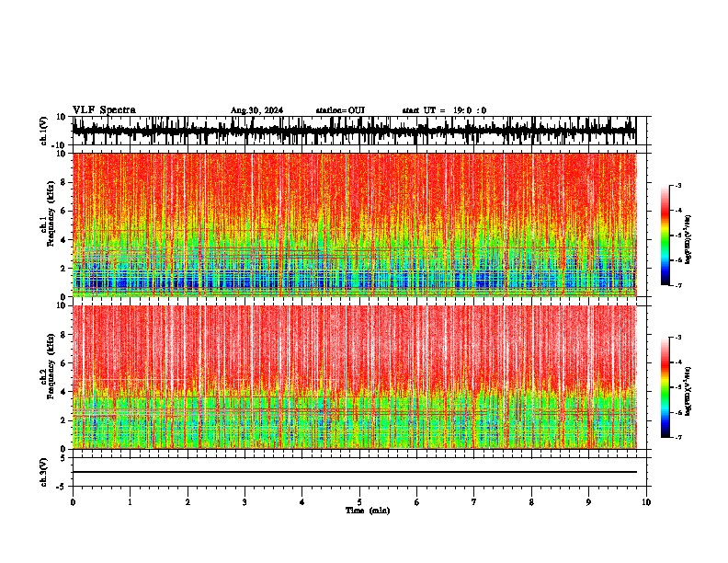Pick the ch.1 PSD color scale bar

pos(665,236)
